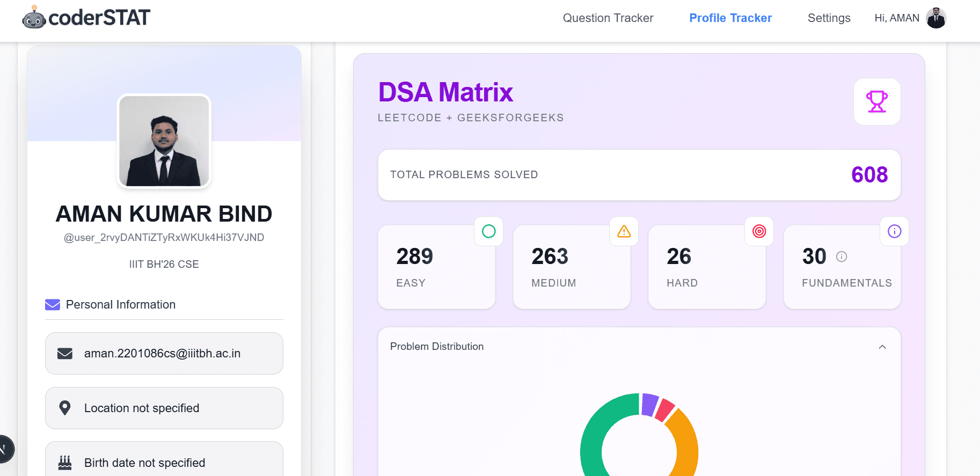Click the profile photo of Aman Kumar Bind
Image resolution: width=980 pixels, height=476 pixels.
click(x=164, y=141)
